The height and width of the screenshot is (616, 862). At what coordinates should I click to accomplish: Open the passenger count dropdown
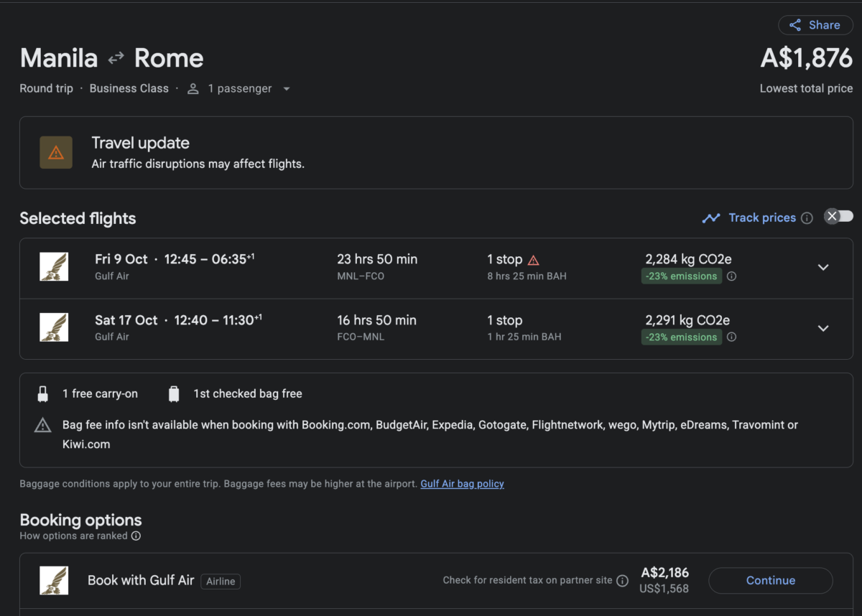pos(238,89)
